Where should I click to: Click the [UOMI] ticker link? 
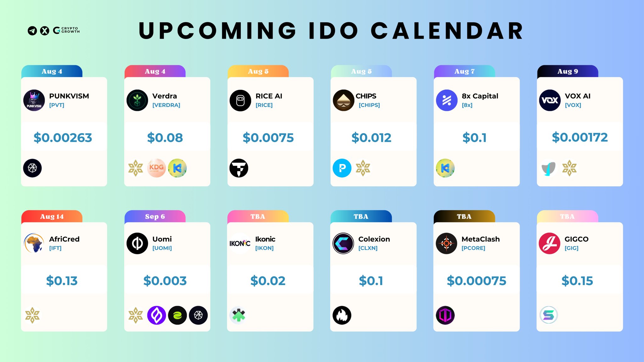click(x=162, y=248)
